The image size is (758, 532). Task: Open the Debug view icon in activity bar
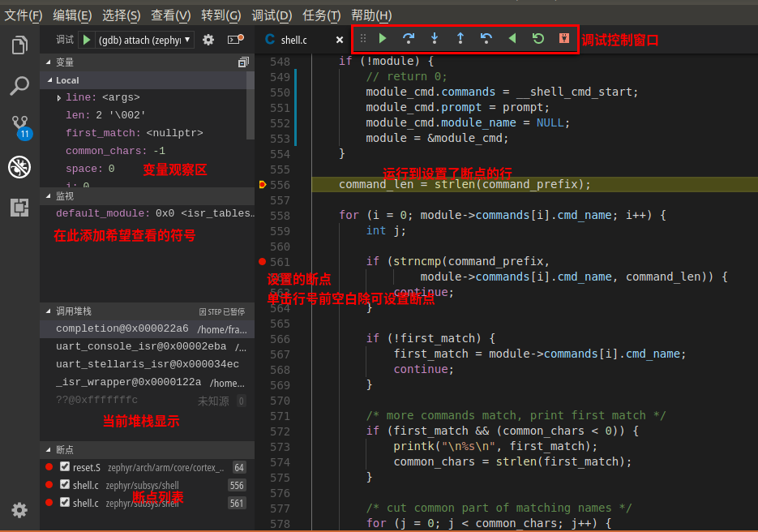[19, 167]
